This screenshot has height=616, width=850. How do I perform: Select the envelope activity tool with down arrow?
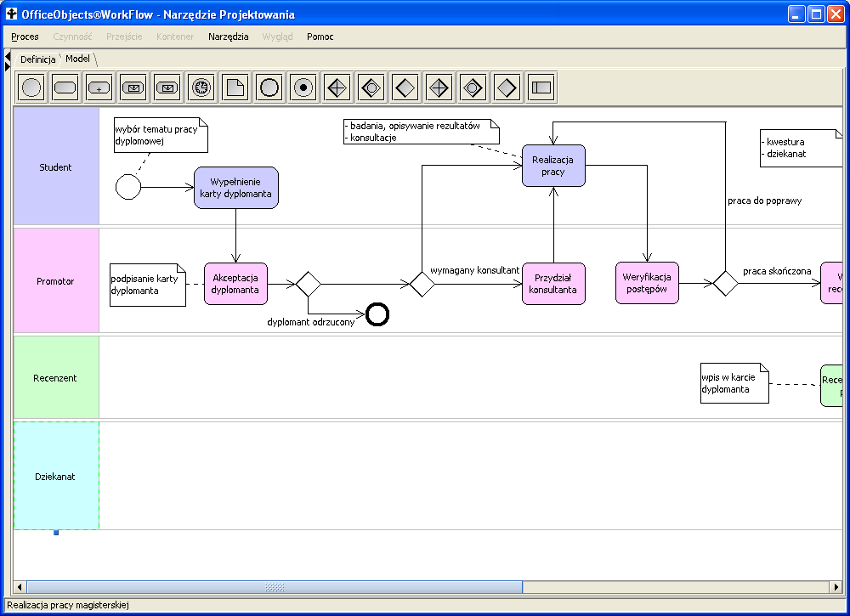tap(167, 88)
